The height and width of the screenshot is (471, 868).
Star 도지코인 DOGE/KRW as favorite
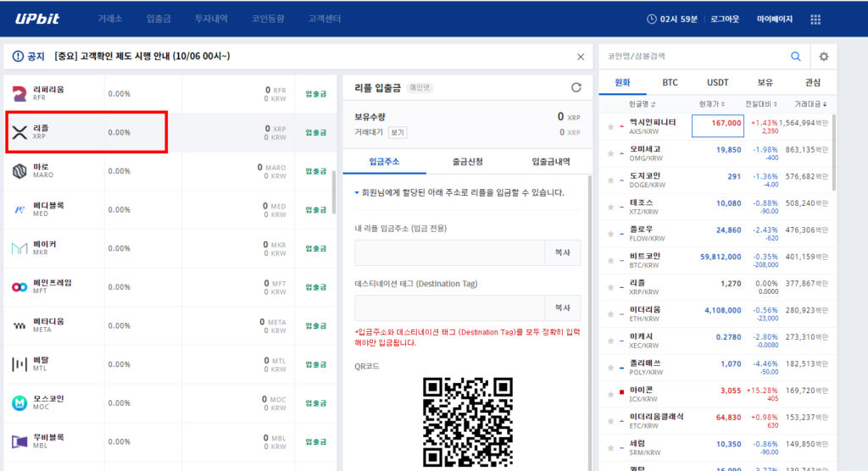pyautogui.click(x=610, y=180)
